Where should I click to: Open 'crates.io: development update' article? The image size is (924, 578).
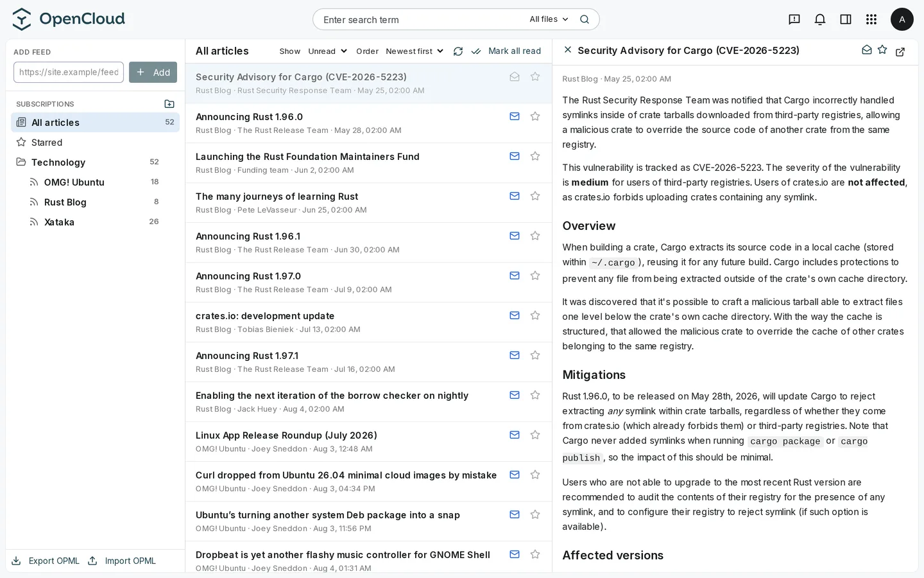point(368,322)
